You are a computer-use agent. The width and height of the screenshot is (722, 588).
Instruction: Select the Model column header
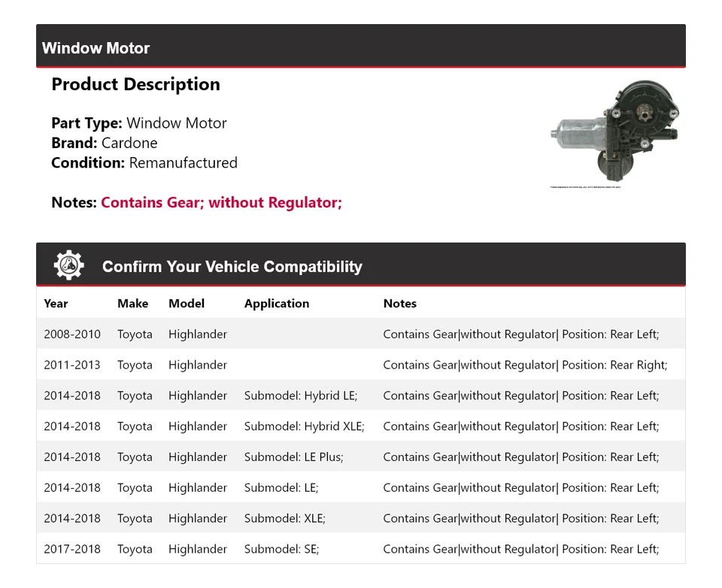(x=186, y=304)
